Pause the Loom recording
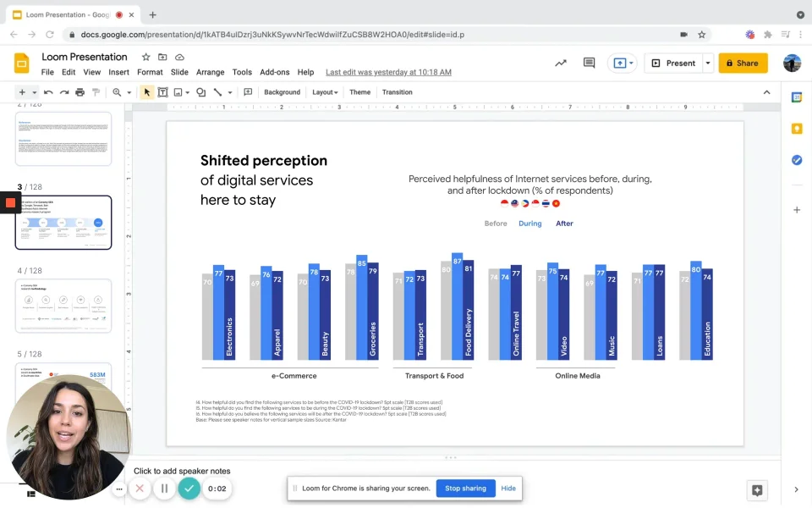This screenshot has height=508, width=812. tap(164, 489)
